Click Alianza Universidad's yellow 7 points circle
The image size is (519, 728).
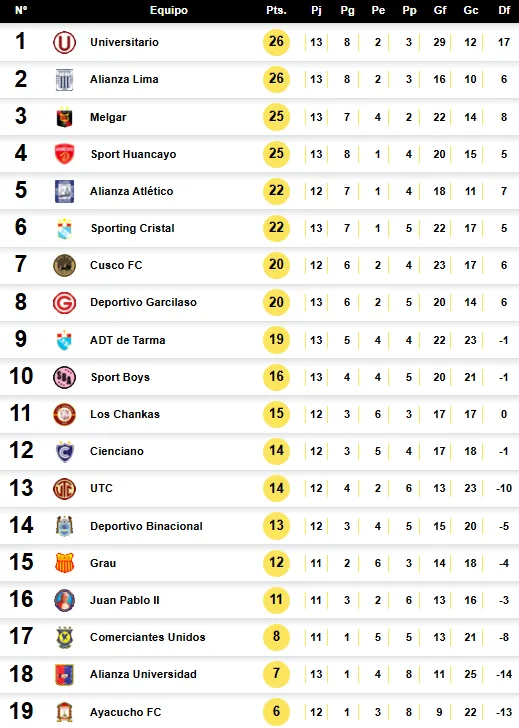(276, 674)
